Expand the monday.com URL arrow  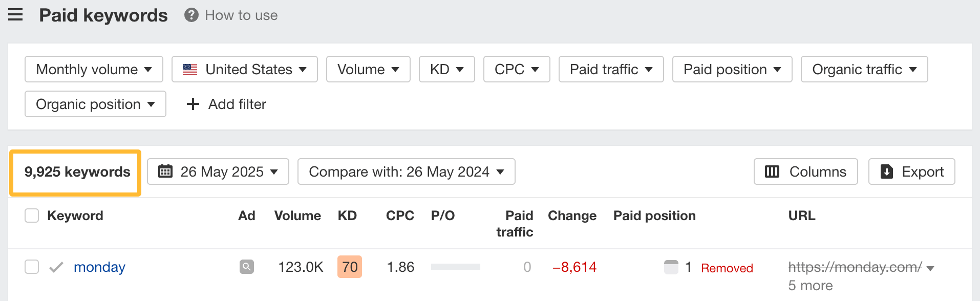[x=930, y=268]
